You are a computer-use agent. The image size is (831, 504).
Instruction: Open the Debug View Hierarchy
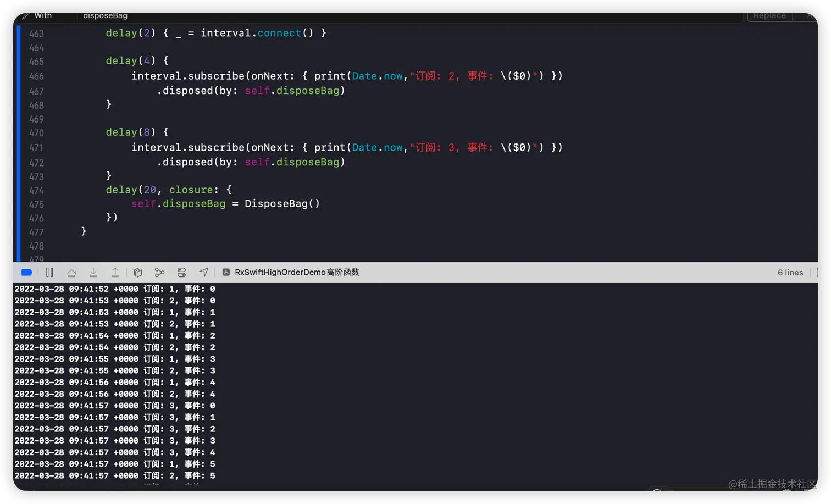[138, 273]
